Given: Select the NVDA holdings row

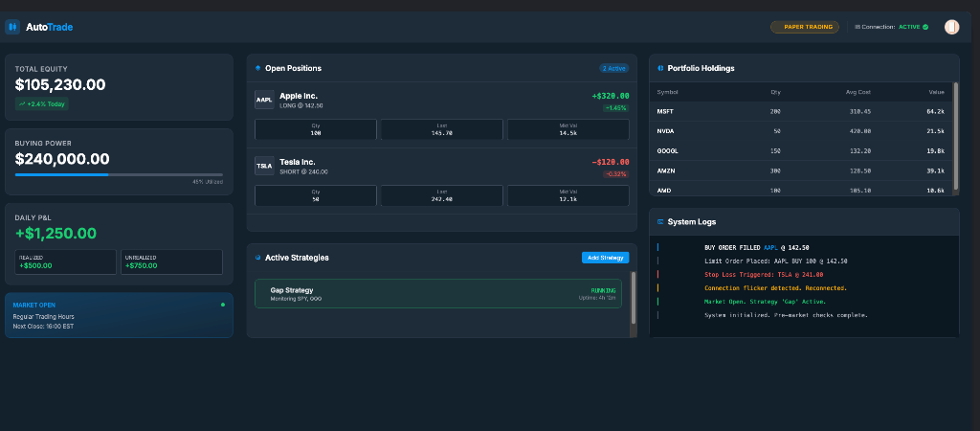Looking at the screenshot, I should (x=801, y=131).
